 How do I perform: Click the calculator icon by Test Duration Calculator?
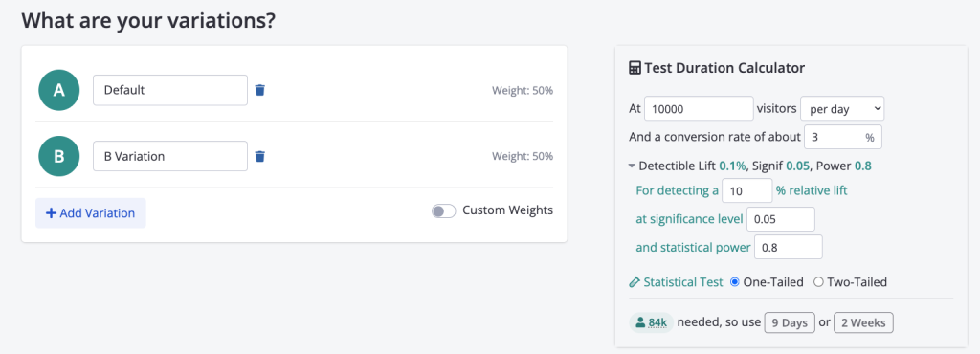point(635,68)
